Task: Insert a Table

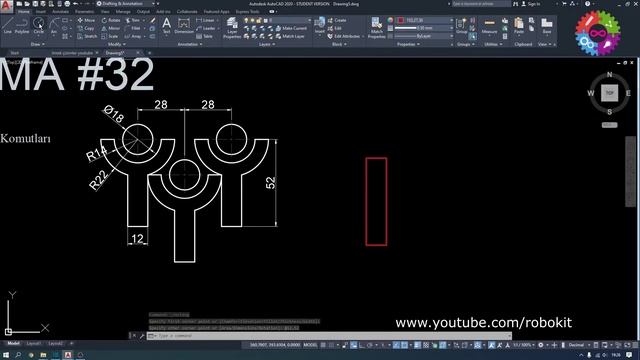Action: (204, 36)
